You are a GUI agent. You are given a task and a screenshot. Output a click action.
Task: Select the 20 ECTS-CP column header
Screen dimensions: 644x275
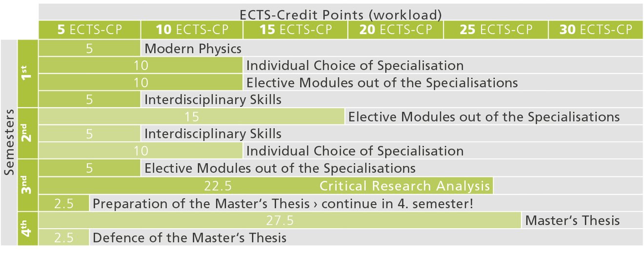coord(396,30)
